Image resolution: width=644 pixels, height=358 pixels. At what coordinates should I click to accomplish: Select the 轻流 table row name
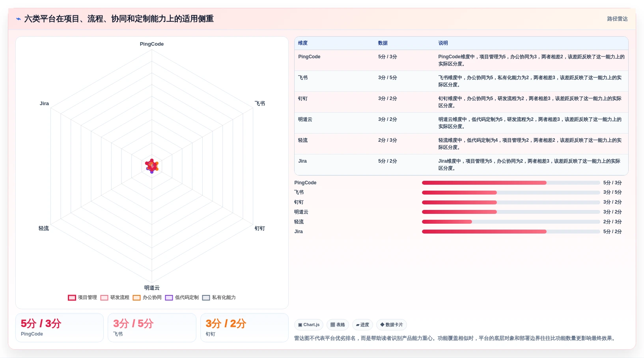coord(303,140)
